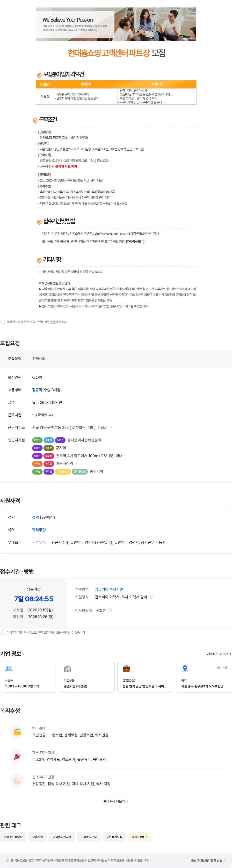
Task: Click the 기업구분 중견기업 card
Action: pos(86,677)
